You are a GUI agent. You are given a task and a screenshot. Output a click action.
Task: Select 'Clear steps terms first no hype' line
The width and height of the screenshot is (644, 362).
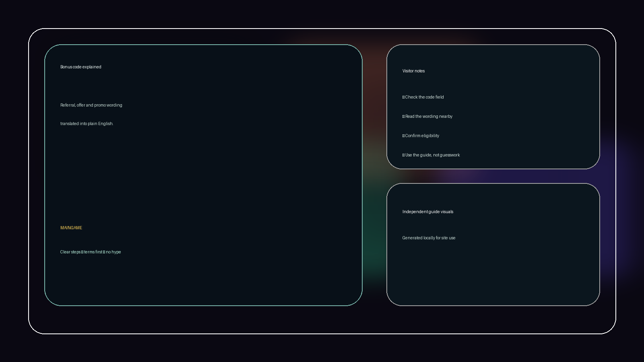click(x=91, y=252)
